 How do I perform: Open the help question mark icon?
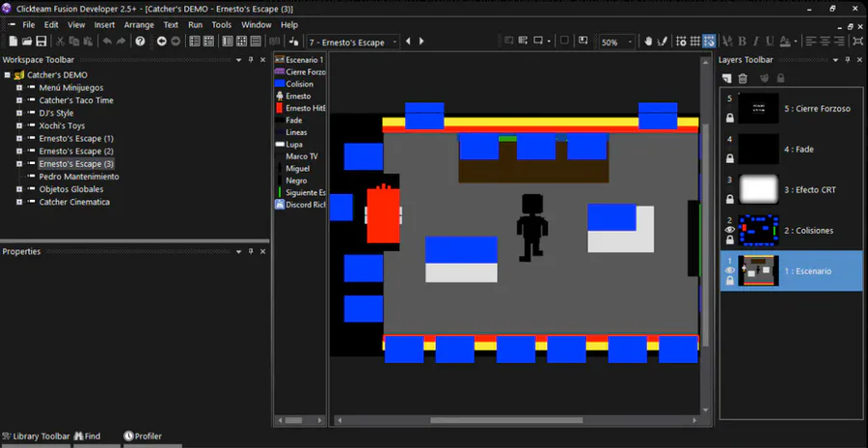pyautogui.click(x=140, y=41)
